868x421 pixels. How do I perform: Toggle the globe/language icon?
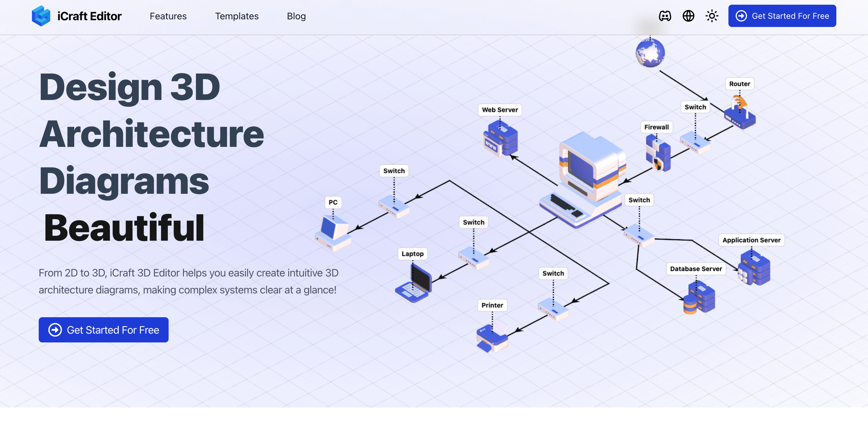tap(688, 16)
